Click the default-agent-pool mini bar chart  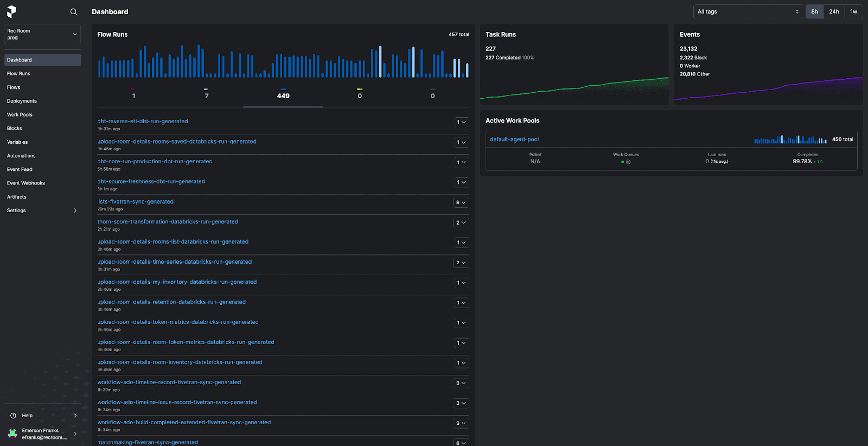pos(790,139)
